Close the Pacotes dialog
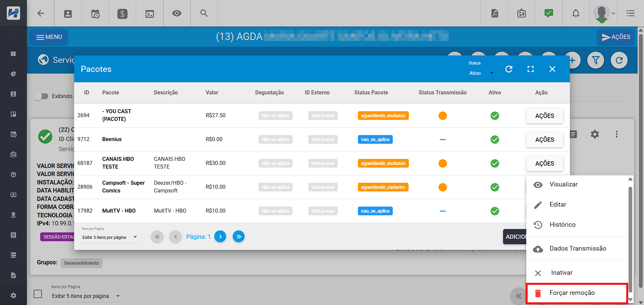Viewport: 644px width, 305px height. pyautogui.click(x=552, y=69)
